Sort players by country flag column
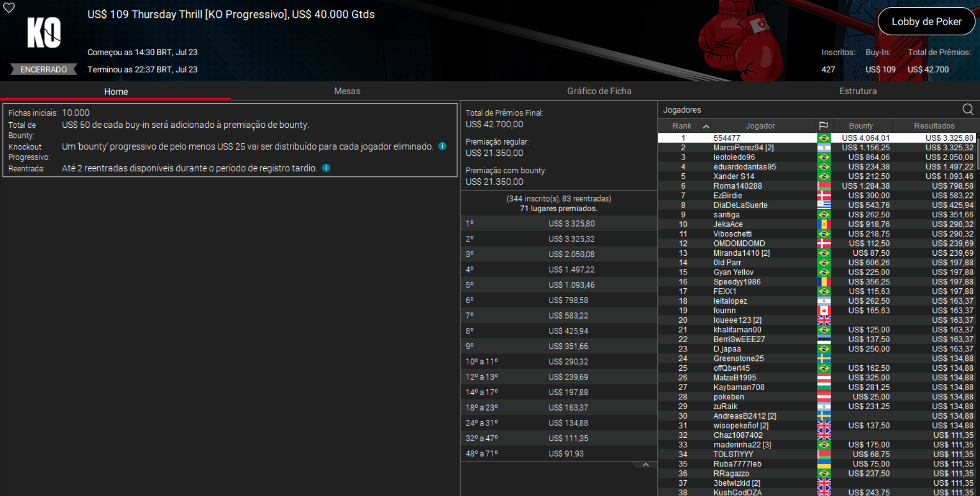980x496 pixels. 824,126
